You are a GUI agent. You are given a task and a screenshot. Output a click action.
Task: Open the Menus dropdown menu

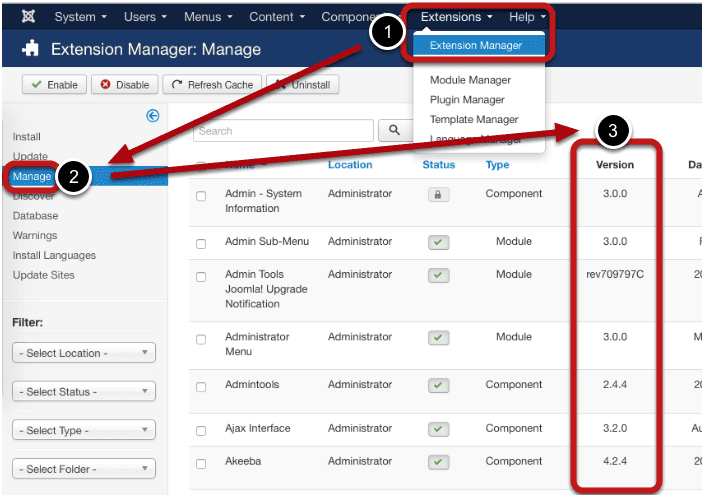pos(208,17)
